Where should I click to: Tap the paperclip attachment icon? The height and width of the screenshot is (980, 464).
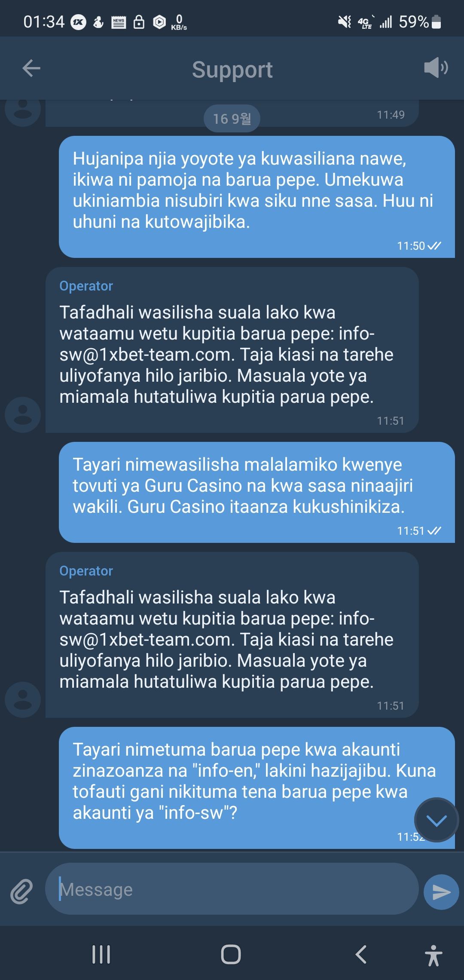coord(21,892)
